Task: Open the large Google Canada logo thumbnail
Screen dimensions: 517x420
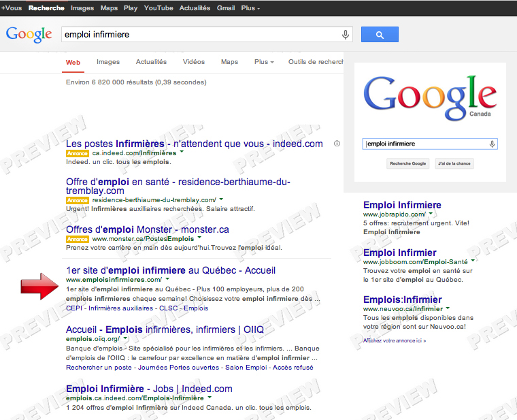Action: (430, 97)
